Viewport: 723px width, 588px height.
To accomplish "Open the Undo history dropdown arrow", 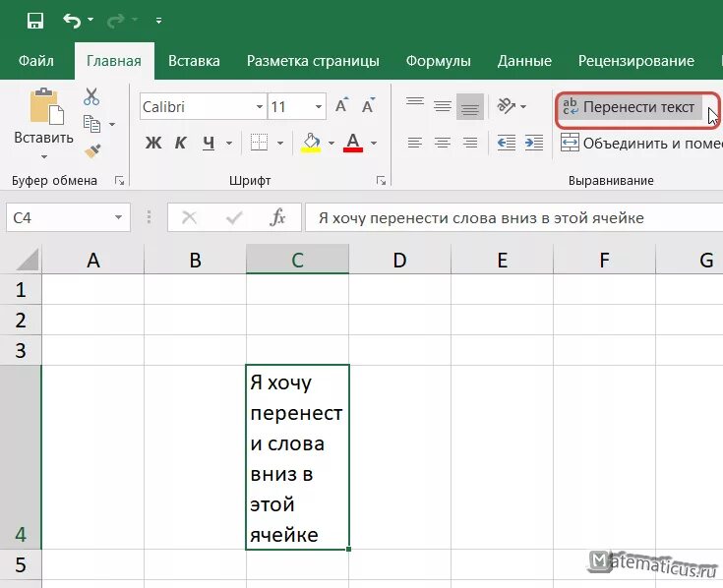I will click(90, 20).
